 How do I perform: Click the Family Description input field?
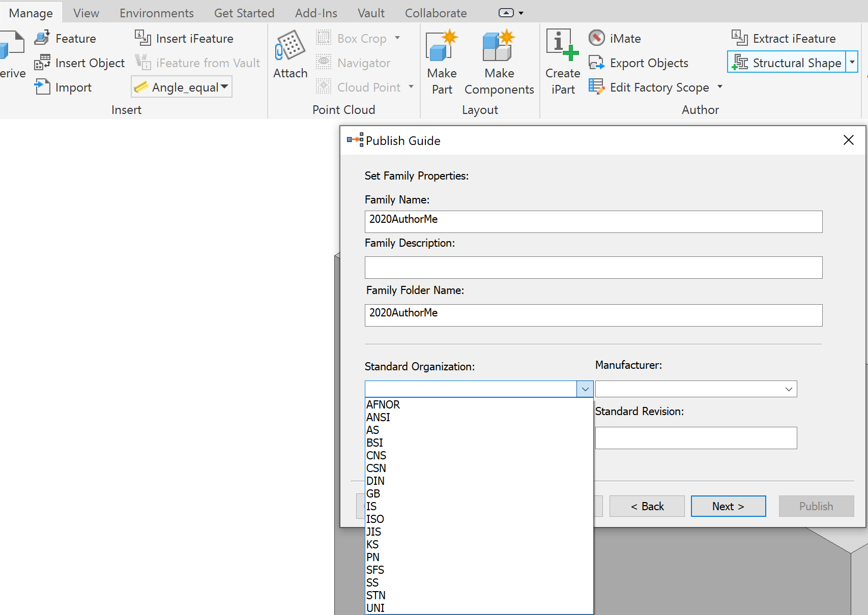[593, 268]
